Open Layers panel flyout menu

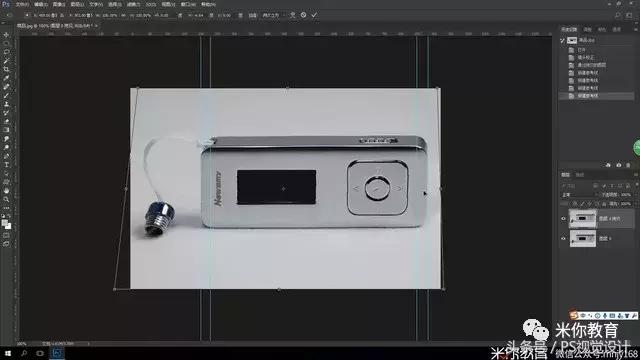click(636, 175)
